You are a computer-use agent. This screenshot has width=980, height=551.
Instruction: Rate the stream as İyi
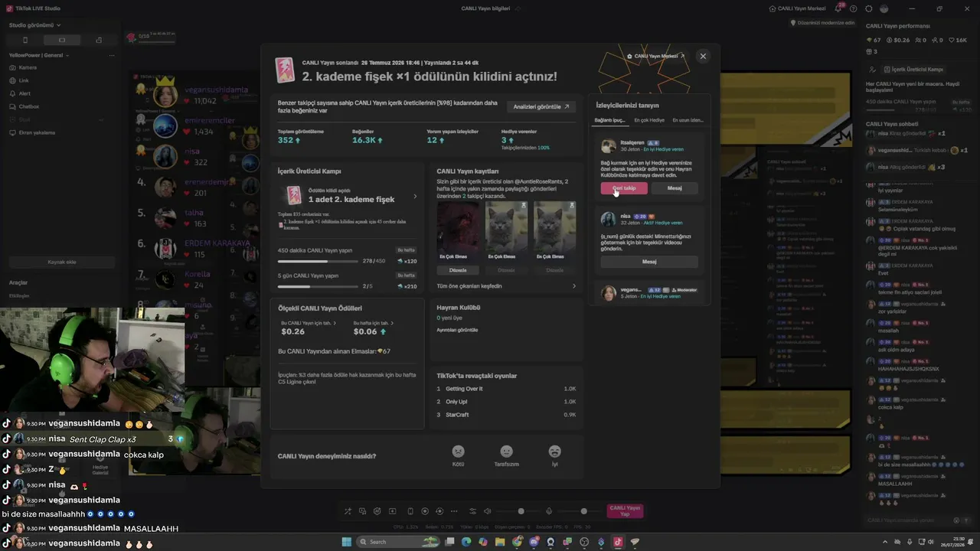tap(555, 455)
